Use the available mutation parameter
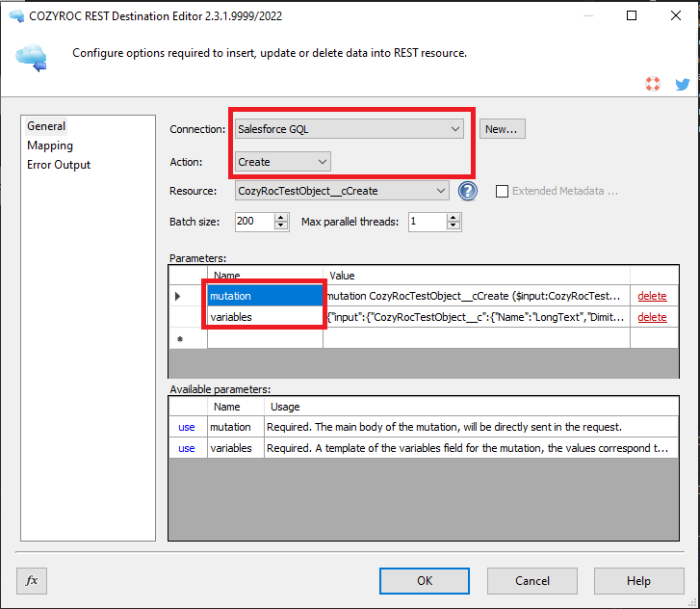The height and width of the screenshot is (609, 700). pos(187,427)
